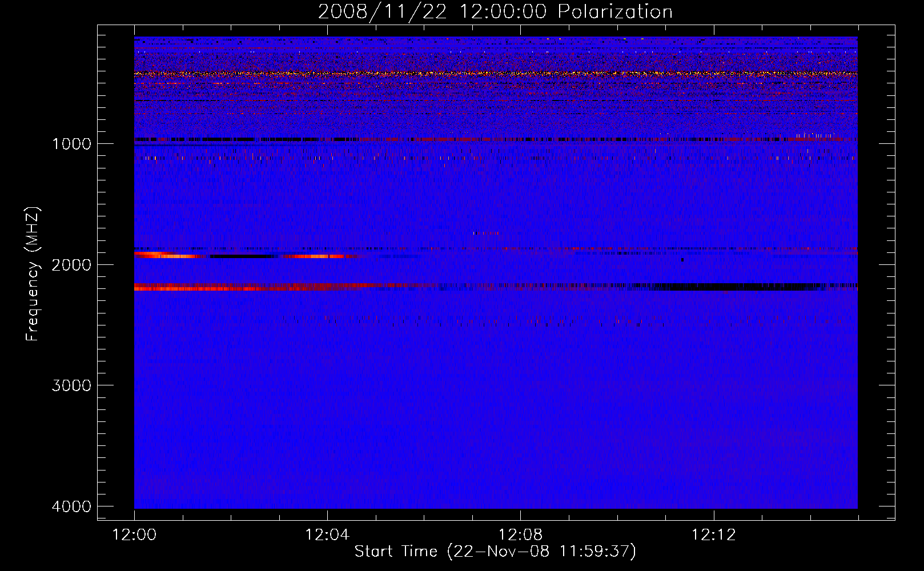Viewport: 924px width, 571px height.
Task: Click the "2000" frequency tick label
Action: [71, 264]
